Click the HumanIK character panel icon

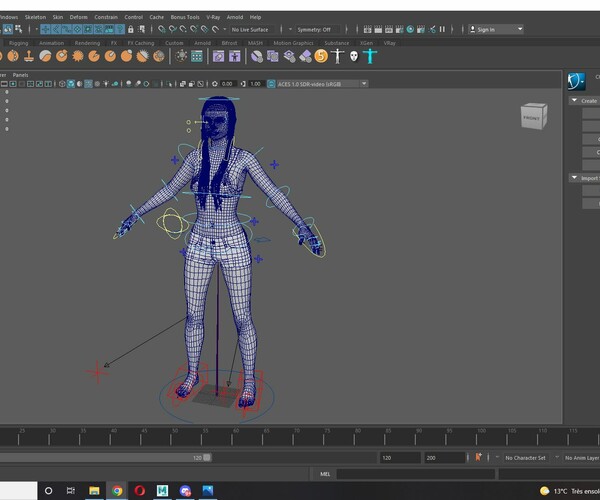[576, 81]
